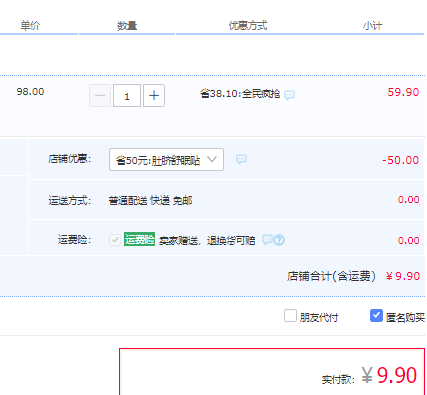The width and height of the screenshot is (427, 395).
Task: Click the 实付款 label
Action: click(x=338, y=379)
